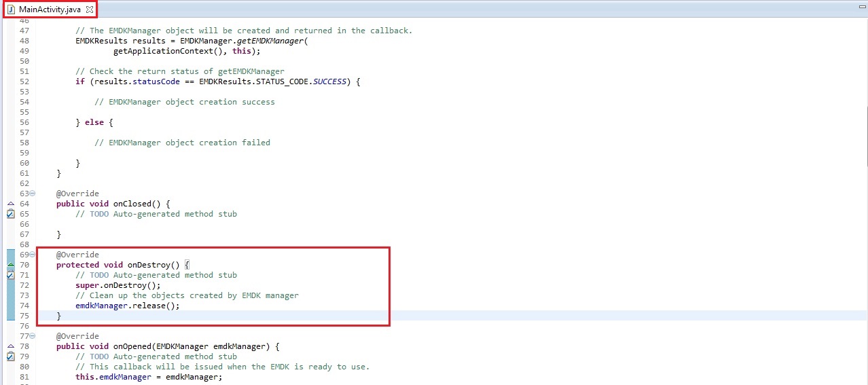Viewport: 868px width, 385px height.
Task: Click the green override marker at line 70
Action: (x=10, y=265)
